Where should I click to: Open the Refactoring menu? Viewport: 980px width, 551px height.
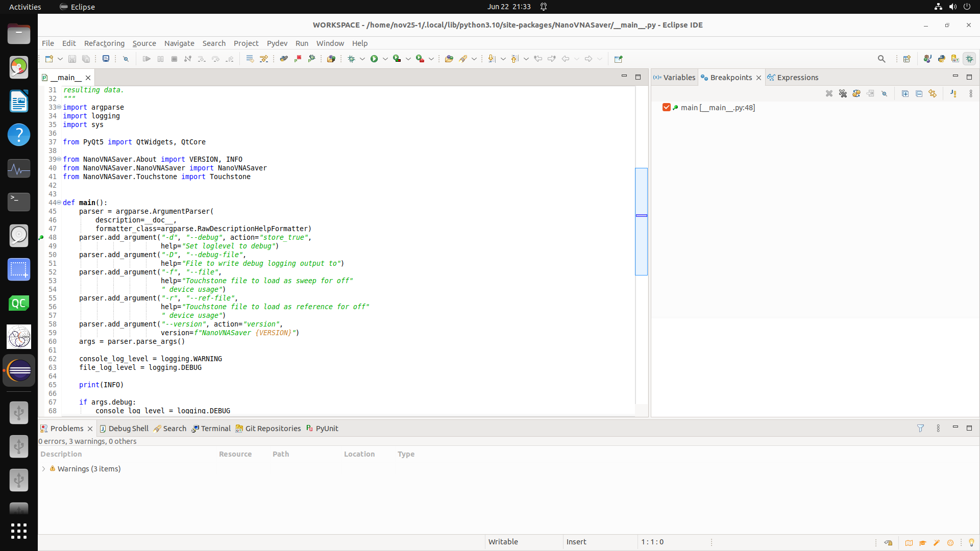(x=104, y=43)
